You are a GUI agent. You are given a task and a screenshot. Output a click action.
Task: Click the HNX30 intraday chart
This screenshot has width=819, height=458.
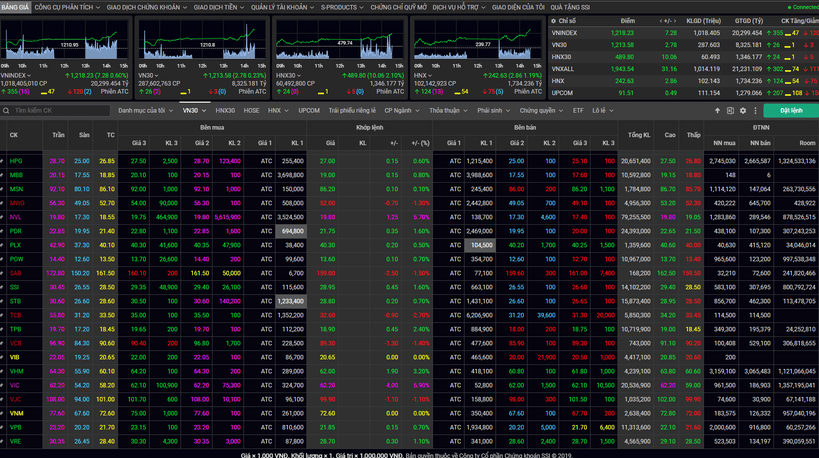[340, 41]
